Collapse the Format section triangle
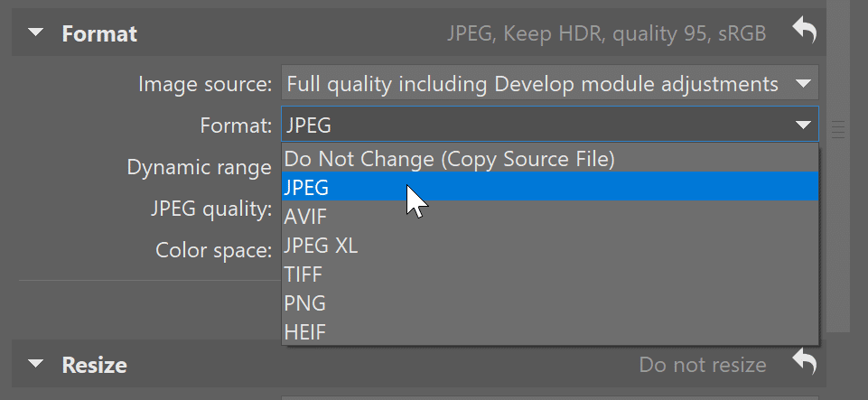 35,34
